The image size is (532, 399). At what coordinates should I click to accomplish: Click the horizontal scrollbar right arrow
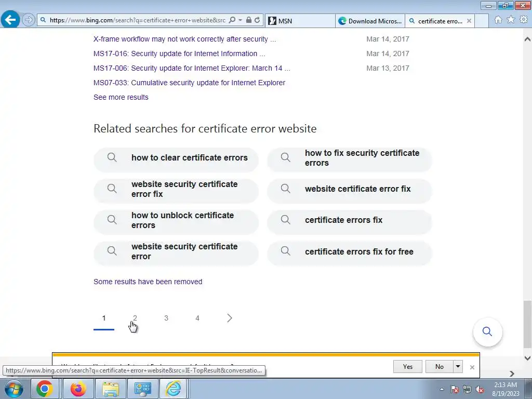click(x=512, y=374)
